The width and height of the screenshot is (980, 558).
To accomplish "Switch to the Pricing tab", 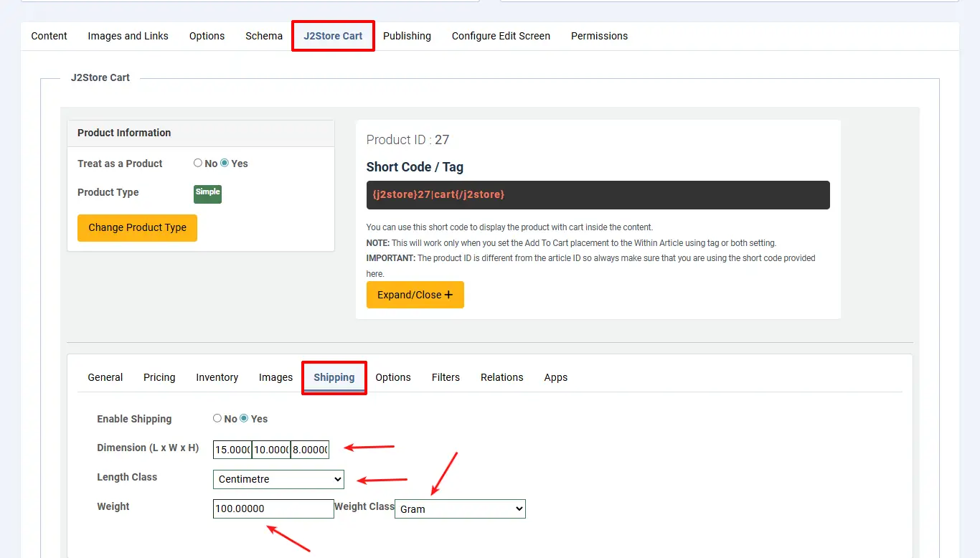I will (x=159, y=377).
